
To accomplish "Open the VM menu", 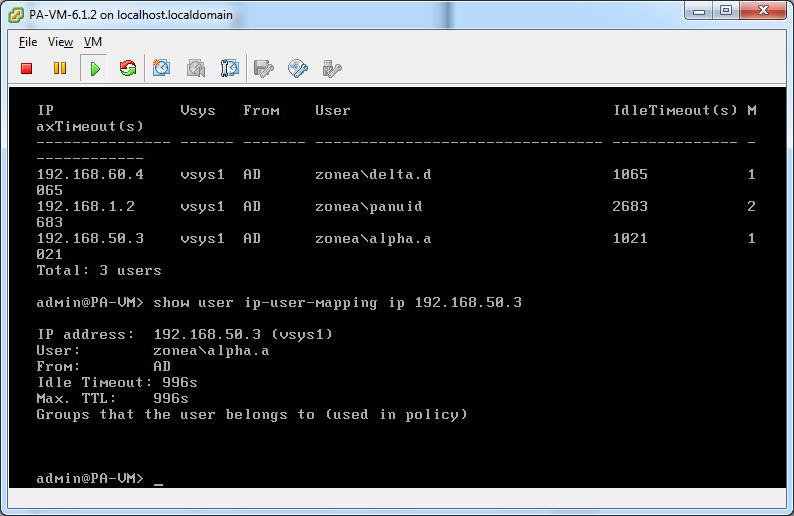I will coord(93,42).
